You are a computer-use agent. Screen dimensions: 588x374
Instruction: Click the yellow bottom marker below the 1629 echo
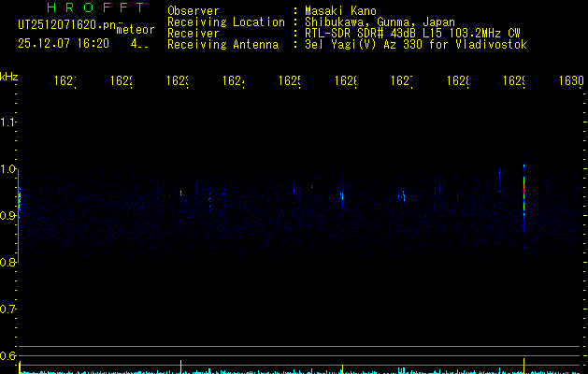523,366
